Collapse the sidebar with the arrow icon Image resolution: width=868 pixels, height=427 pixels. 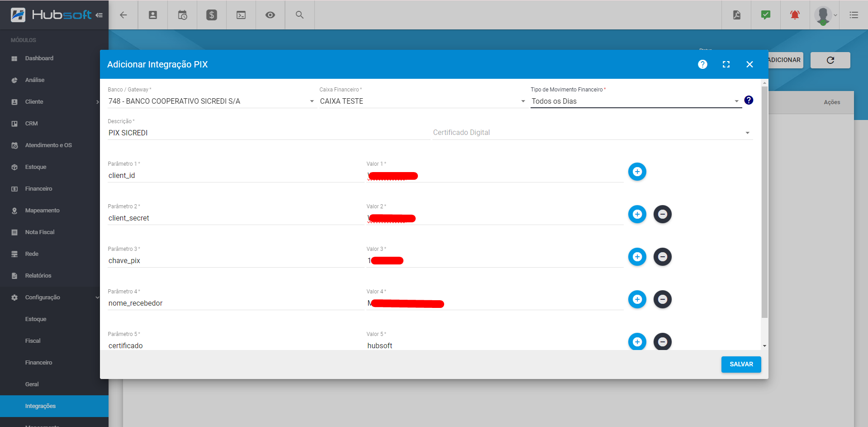click(x=99, y=15)
